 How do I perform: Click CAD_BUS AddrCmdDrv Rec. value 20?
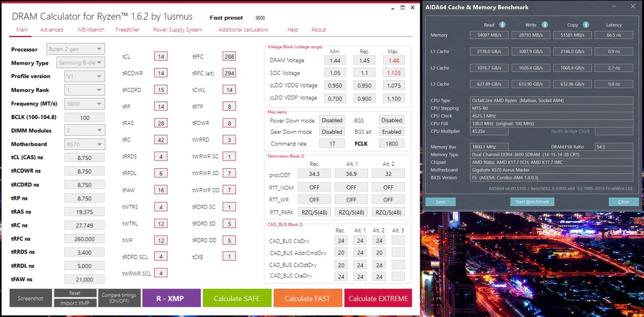341,253
